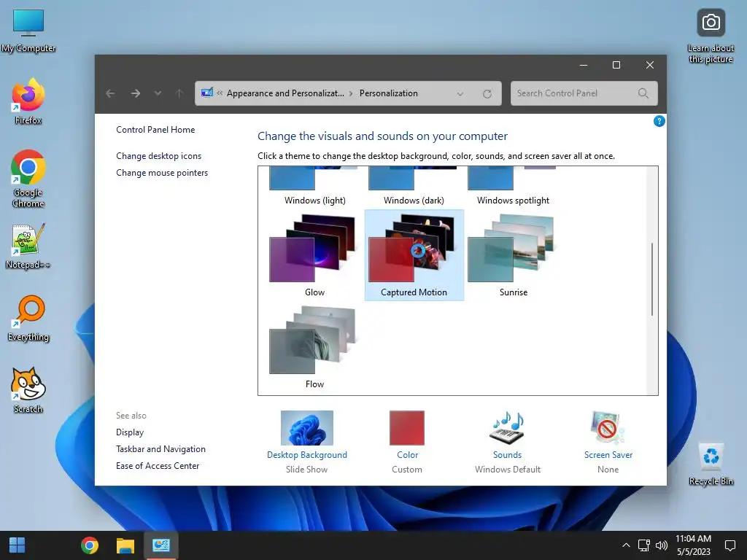Launch Chrome from the taskbar
This screenshot has height=560, width=747.
(90, 545)
